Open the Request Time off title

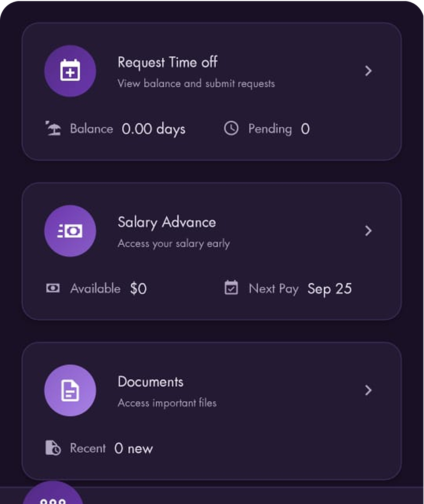167,62
